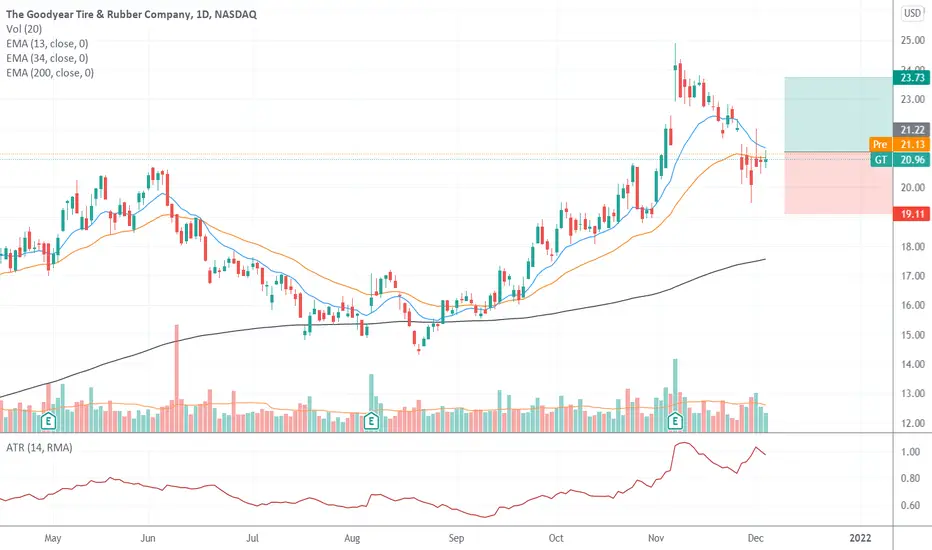This screenshot has width=932, height=550.
Task: Click the Sep label on time axis
Action: point(456,538)
